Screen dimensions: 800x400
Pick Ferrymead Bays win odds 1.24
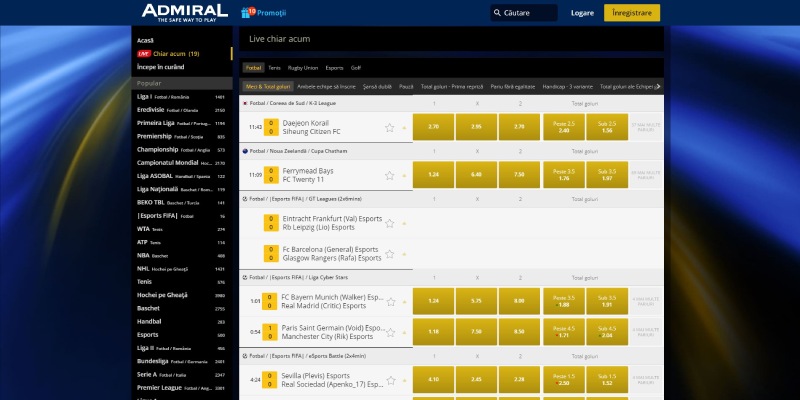click(x=433, y=175)
